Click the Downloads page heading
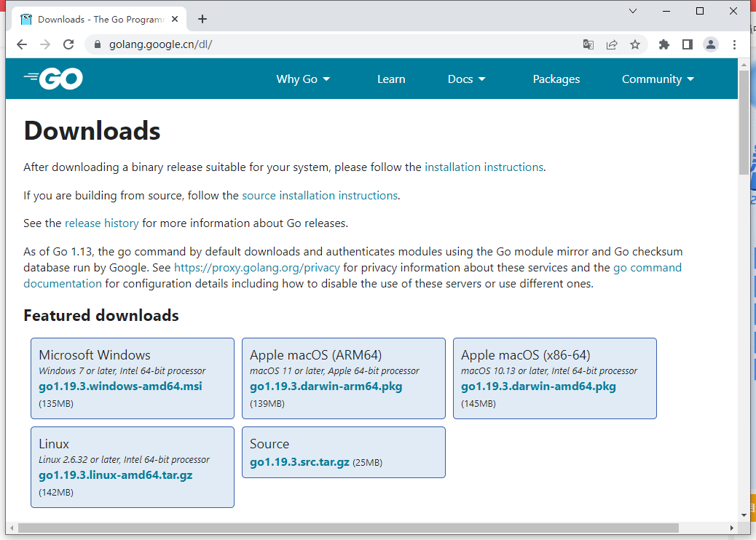 tap(92, 131)
